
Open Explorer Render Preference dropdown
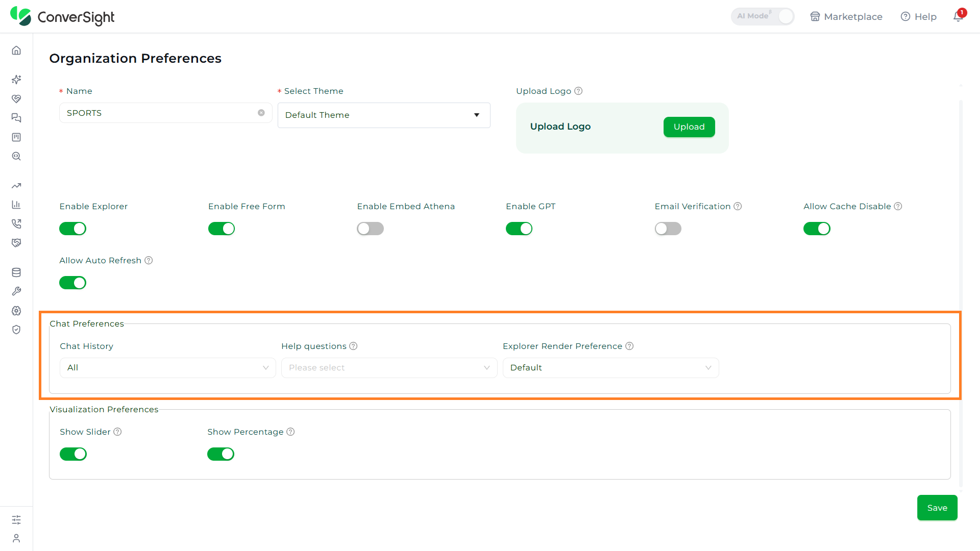coord(611,368)
